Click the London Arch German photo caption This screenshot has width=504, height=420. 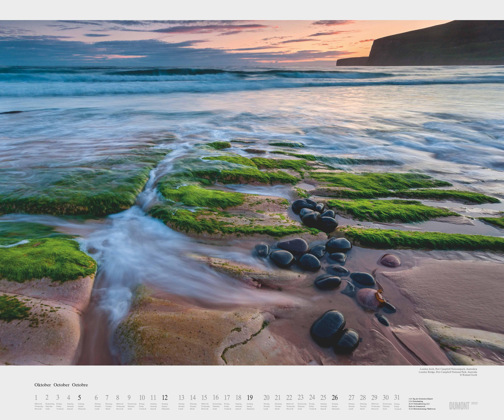click(x=448, y=369)
